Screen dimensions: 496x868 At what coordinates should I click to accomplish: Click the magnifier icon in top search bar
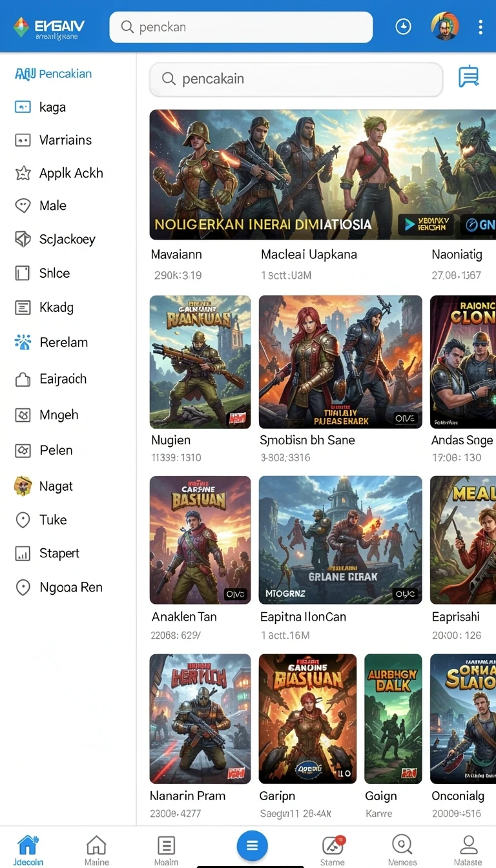pyautogui.click(x=127, y=27)
